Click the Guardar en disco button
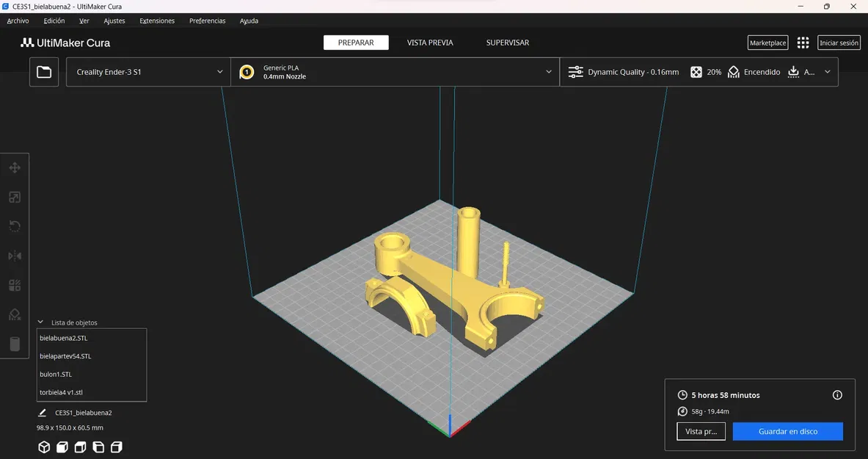Viewport: 868px width, 459px height. [788, 431]
